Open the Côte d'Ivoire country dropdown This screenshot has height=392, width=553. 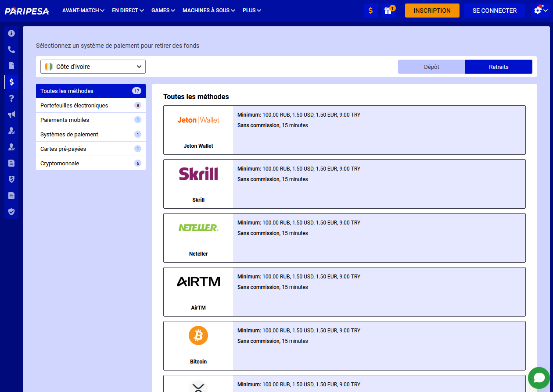pos(93,67)
